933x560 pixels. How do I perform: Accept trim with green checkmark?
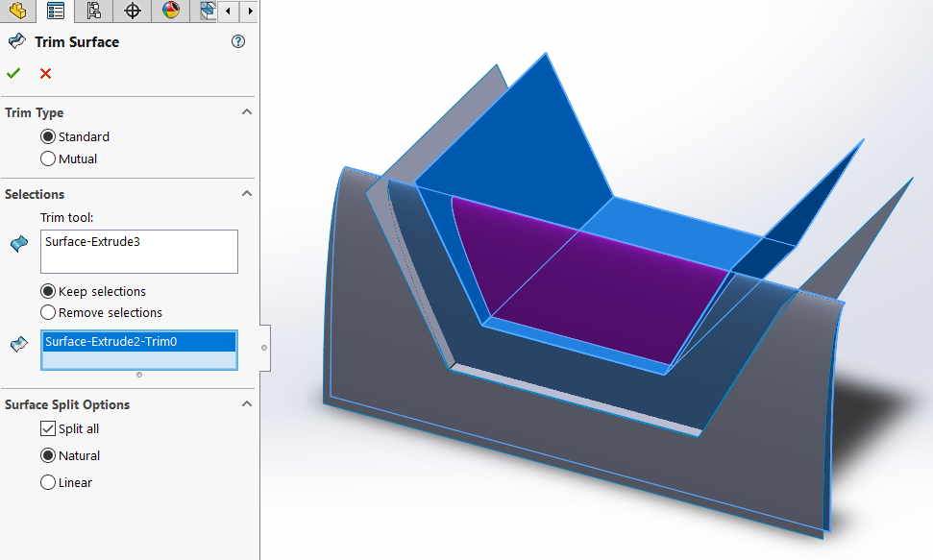coord(13,73)
